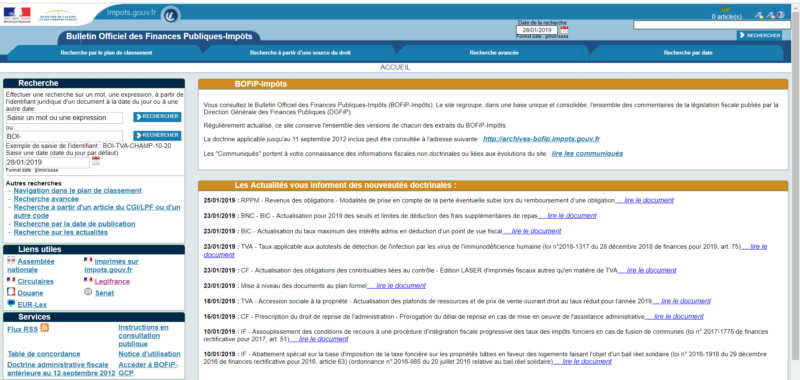Open the Recherche par le plan de classement tab
This screenshot has height=380, width=800.
click(x=106, y=53)
